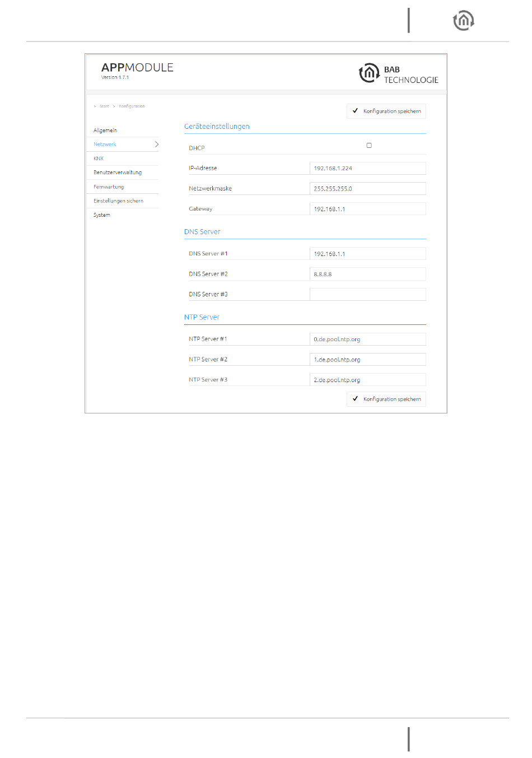The width and height of the screenshot is (532, 758).
Task: Open the Allgemein settings menu
Action: [x=105, y=131]
